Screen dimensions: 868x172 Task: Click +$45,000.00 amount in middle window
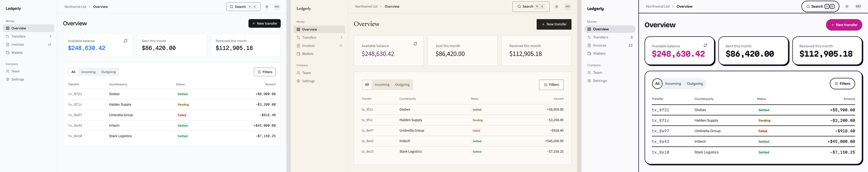[x=554, y=141]
